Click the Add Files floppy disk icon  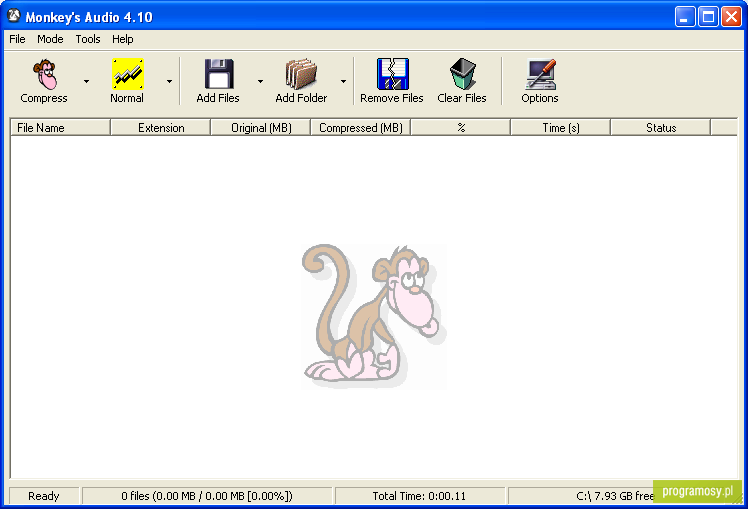[x=219, y=74]
